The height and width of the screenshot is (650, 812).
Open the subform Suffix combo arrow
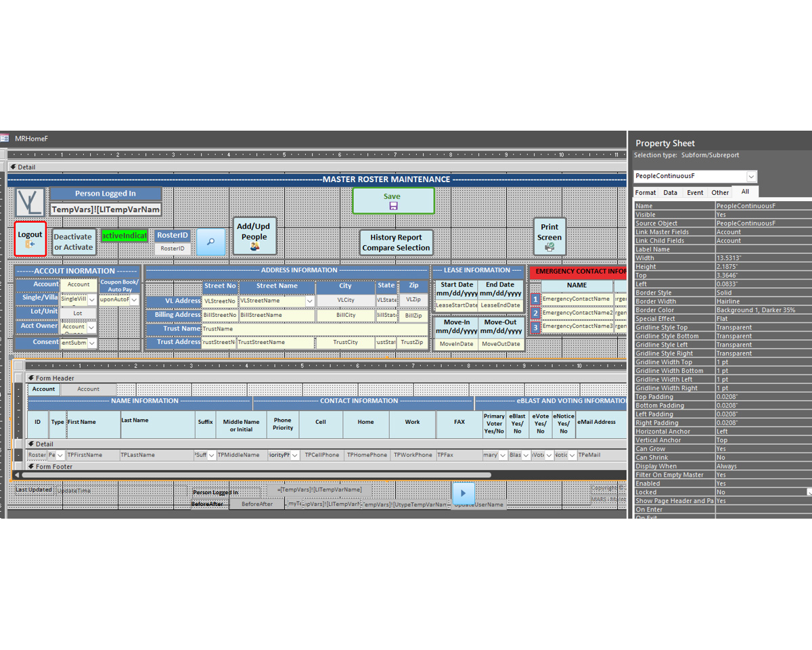click(x=211, y=455)
